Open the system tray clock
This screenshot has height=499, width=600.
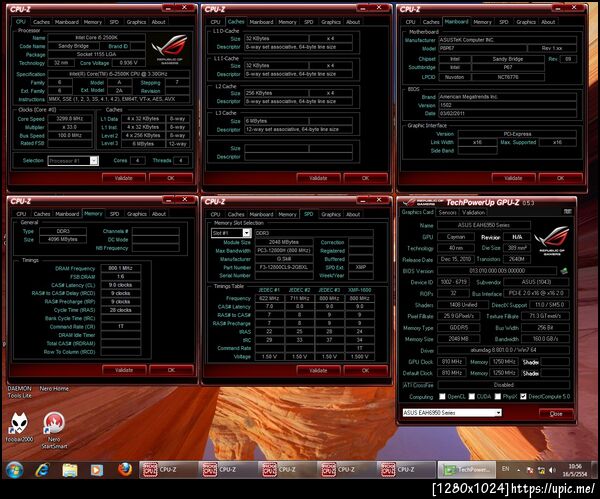coord(575,470)
